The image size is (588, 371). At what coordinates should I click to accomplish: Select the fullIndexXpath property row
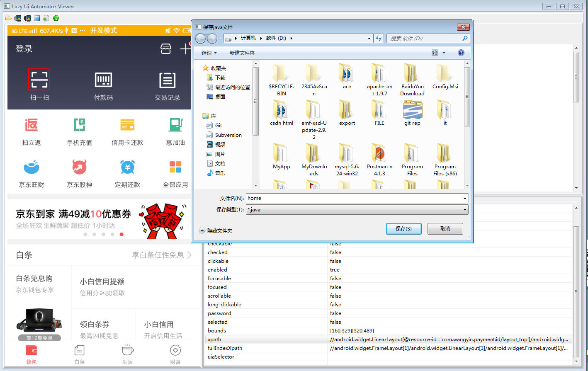[x=389, y=348]
